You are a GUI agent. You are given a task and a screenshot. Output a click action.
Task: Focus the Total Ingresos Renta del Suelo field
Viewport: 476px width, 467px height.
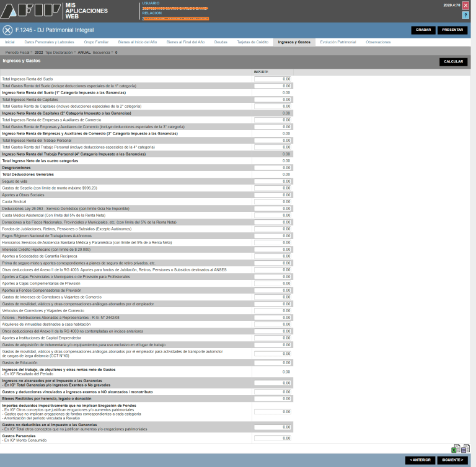[272, 79]
